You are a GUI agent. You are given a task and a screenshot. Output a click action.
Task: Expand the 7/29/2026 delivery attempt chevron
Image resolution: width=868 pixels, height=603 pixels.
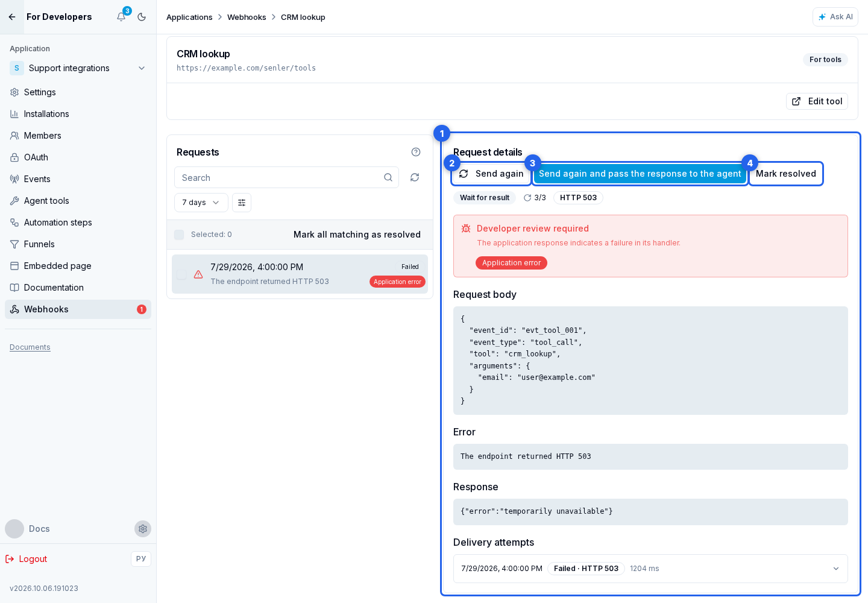click(x=836, y=569)
